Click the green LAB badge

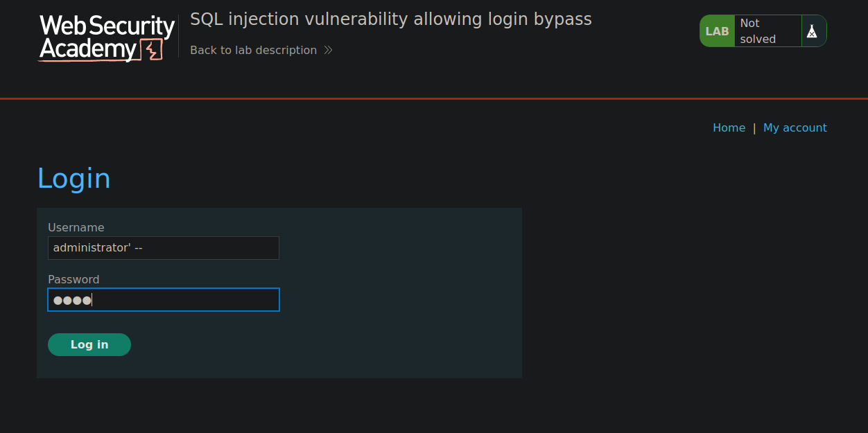[717, 31]
